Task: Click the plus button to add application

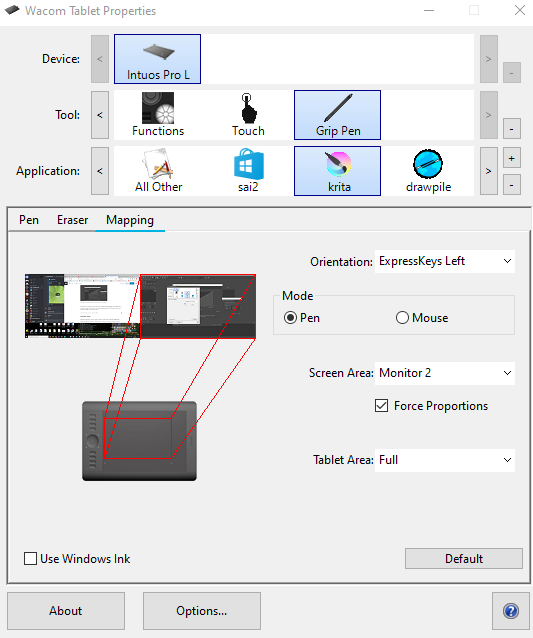Action: point(512,158)
